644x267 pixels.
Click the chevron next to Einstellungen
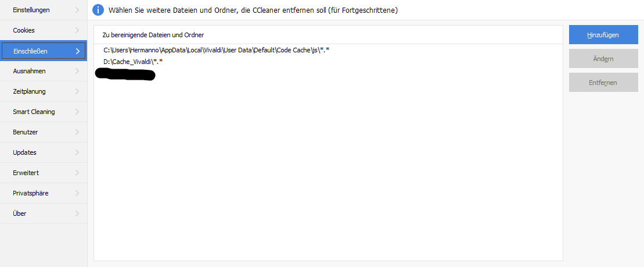[x=78, y=10]
